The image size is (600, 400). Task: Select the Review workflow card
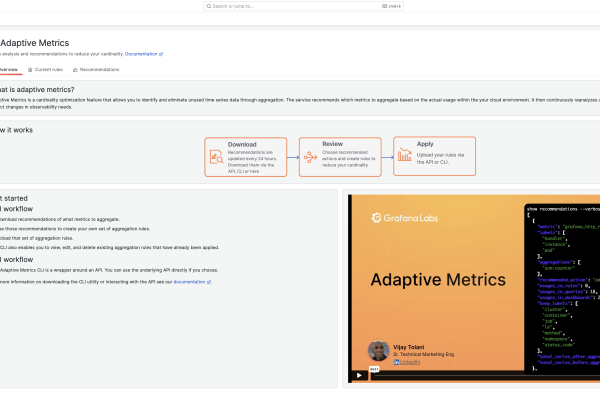tap(340, 157)
